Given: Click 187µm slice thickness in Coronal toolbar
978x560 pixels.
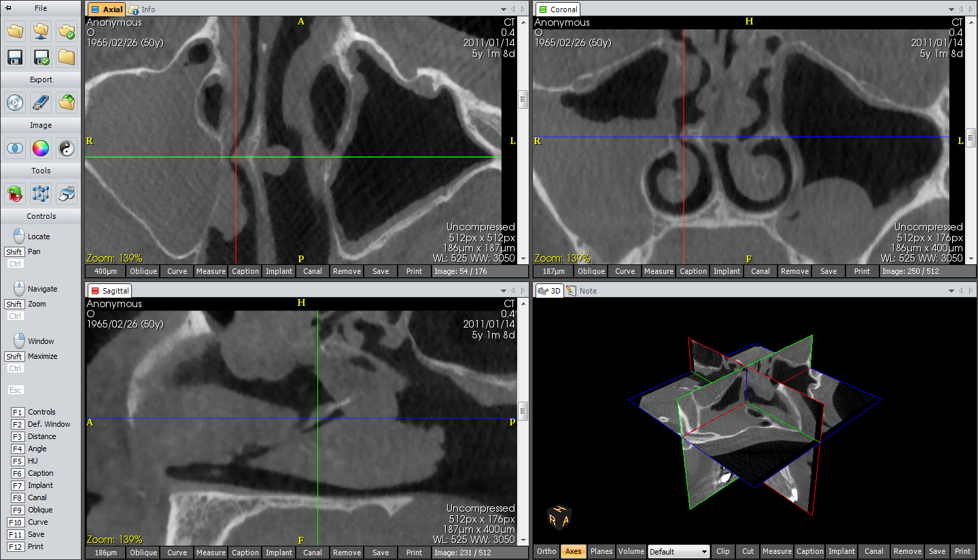Looking at the screenshot, I should (553, 271).
